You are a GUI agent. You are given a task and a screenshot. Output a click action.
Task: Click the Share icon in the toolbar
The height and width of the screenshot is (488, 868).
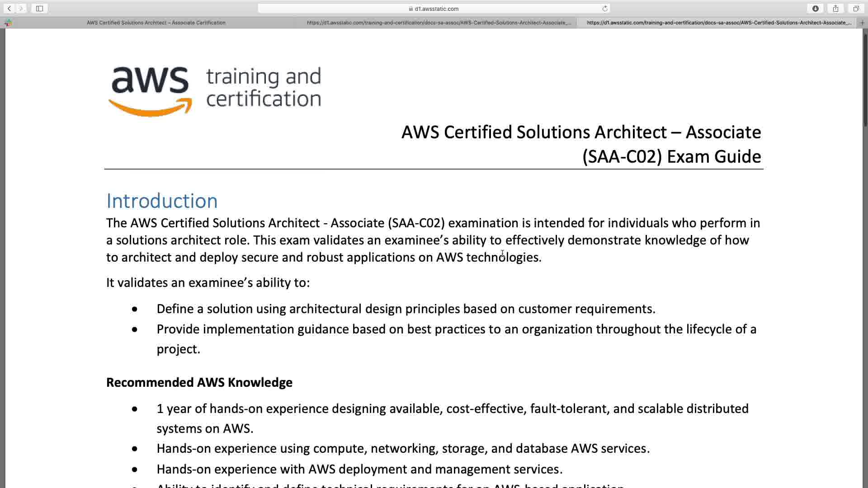835,9
